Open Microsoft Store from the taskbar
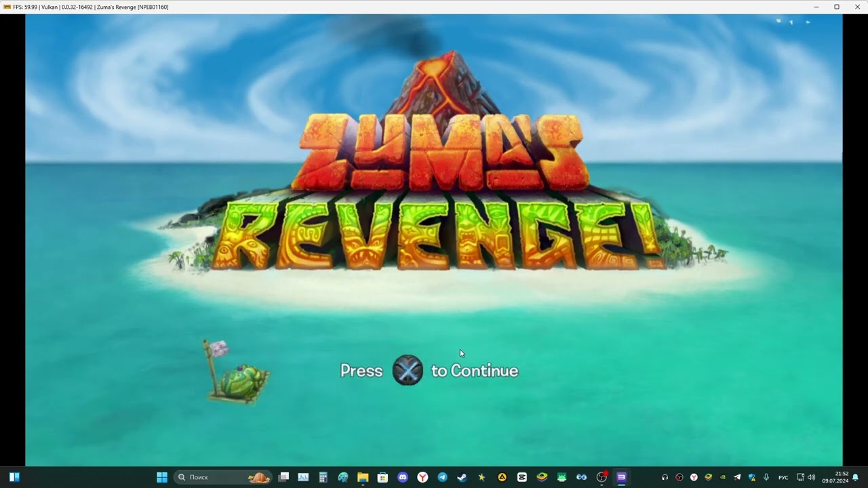This screenshot has width=868, height=488. [382, 477]
